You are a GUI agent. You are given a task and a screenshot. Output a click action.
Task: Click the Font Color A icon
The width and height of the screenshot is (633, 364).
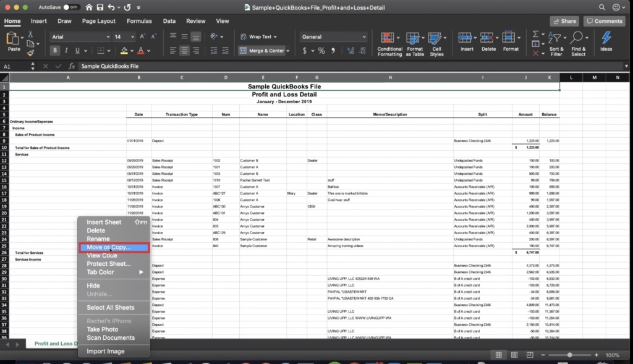(x=140, y=51)
